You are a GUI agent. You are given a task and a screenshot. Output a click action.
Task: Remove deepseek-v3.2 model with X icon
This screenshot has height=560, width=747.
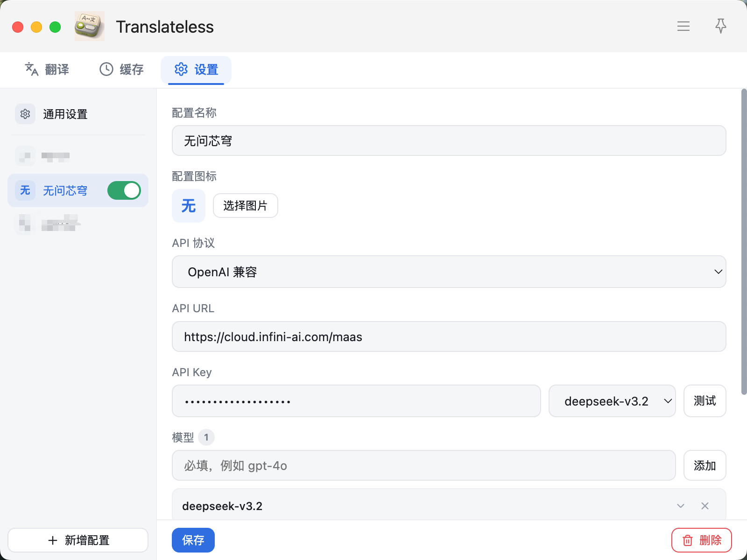click(x=705, y=506)
